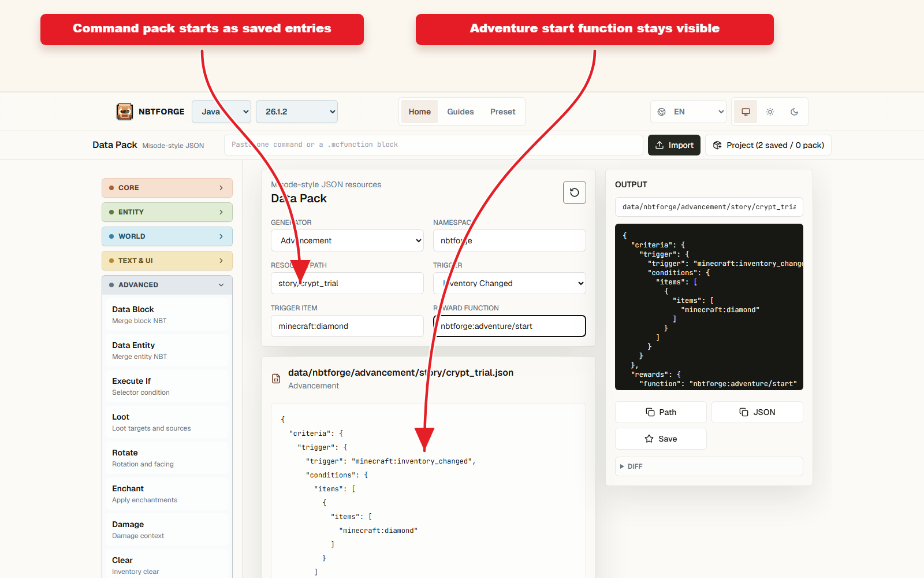Go to the Home tab
The height and width of the screenshot is (578, 924).
point(420,112)
